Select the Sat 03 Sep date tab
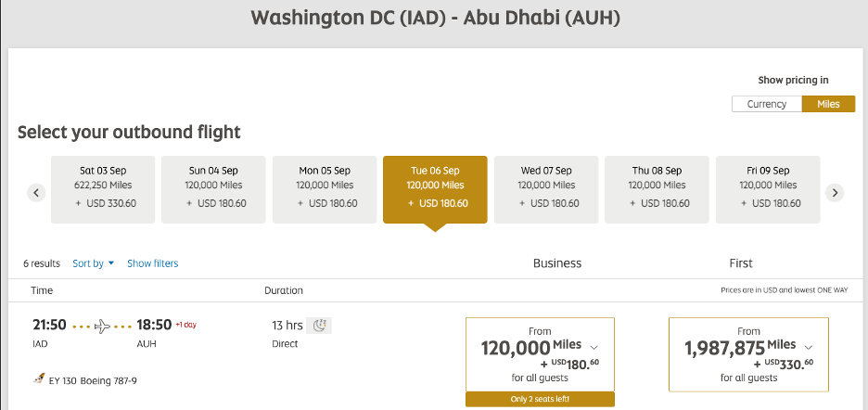868x410 pixels. click(103, 189)
